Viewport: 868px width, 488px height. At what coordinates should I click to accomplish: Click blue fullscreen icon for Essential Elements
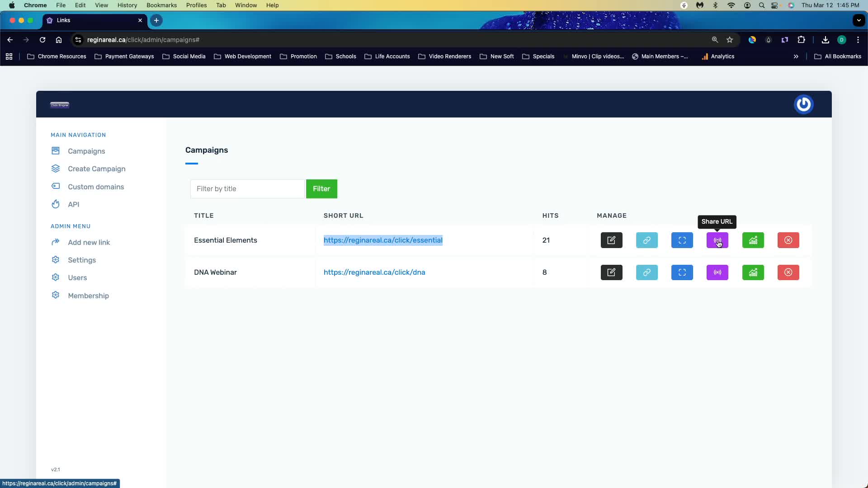click(x=682, y=240)
